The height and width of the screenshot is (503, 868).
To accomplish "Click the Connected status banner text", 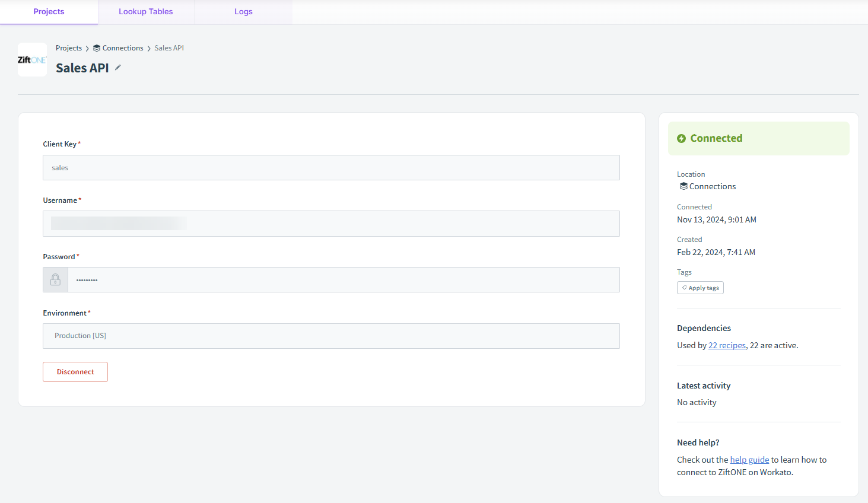I will click(x=716, y=138).
